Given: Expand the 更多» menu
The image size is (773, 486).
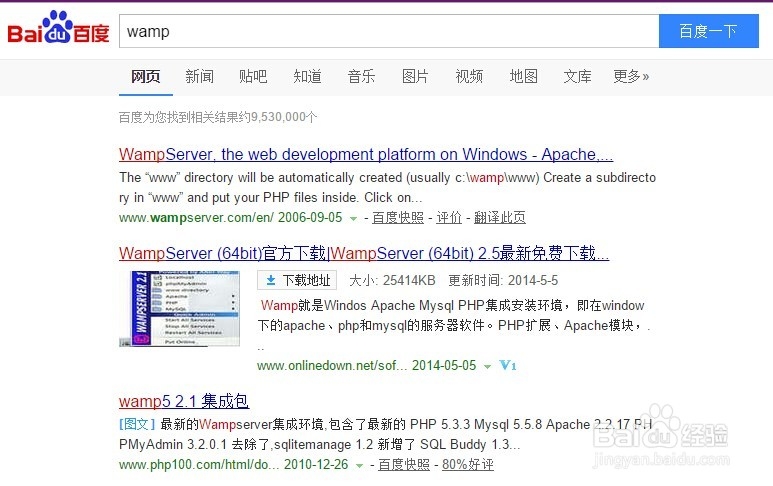Looking at the screenshot, I should pos(631,76).
